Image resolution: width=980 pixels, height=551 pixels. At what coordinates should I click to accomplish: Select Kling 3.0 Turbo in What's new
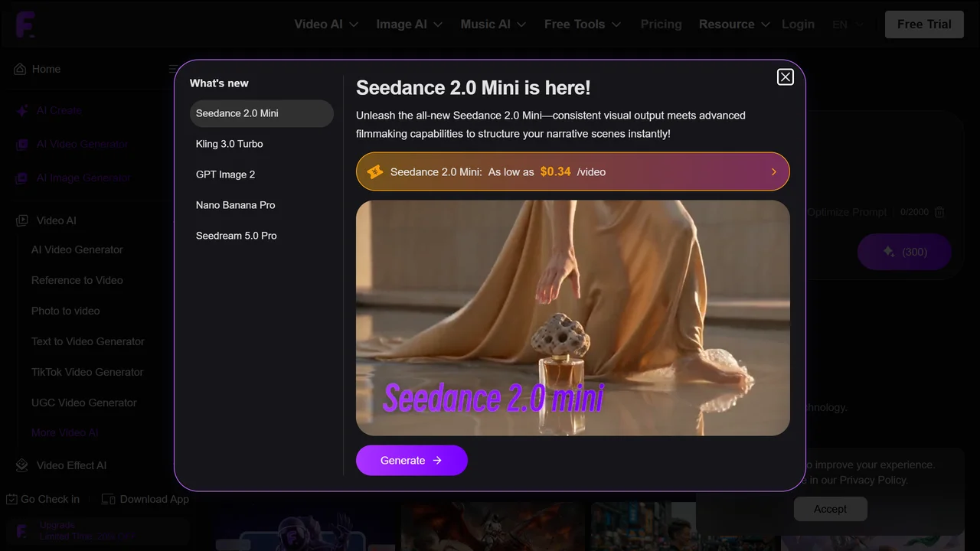point(262,144)
